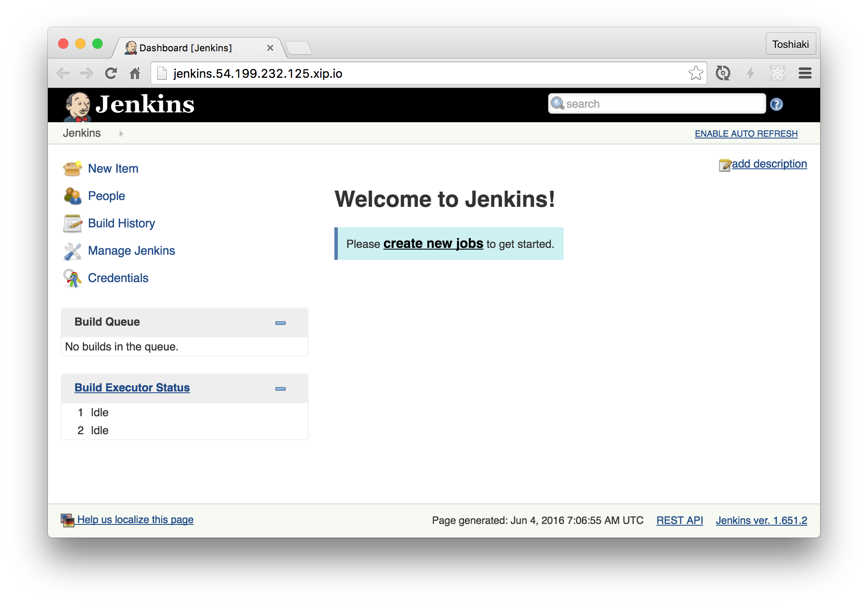Click the People icon in the sidebar
The height and width of the screenshot is (606, 868).
point(72,196)
